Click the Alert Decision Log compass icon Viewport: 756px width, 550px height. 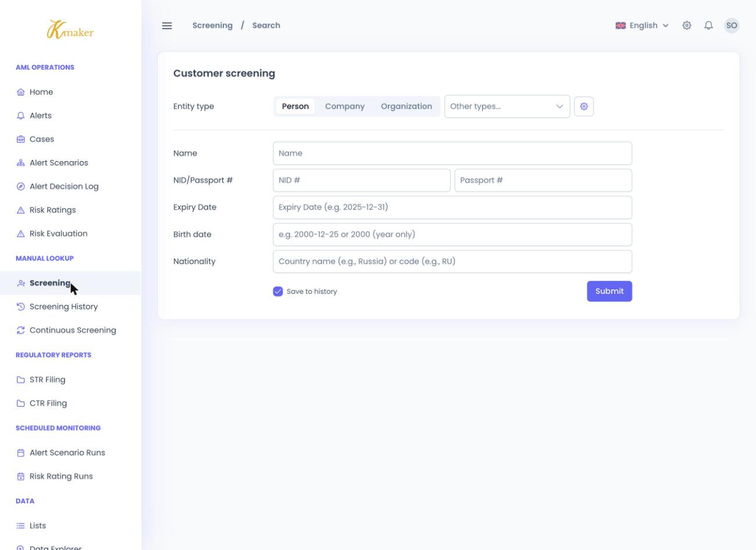(21, 187)
